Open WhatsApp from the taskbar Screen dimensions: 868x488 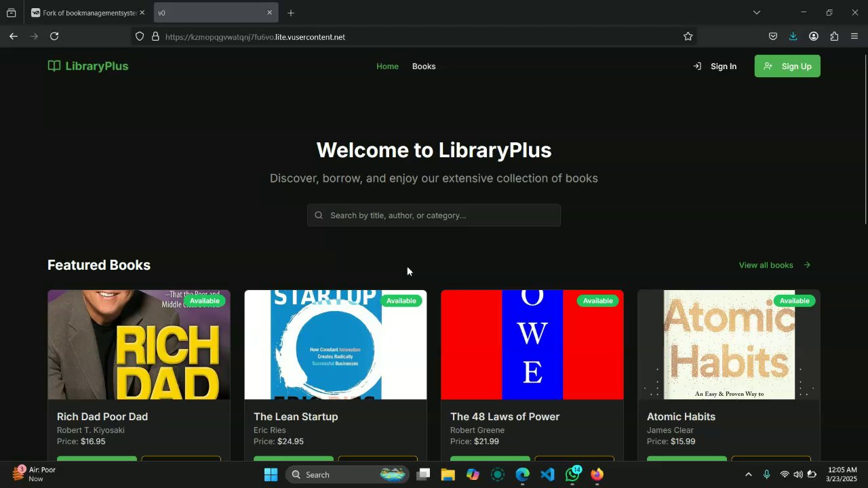(572, 474)
